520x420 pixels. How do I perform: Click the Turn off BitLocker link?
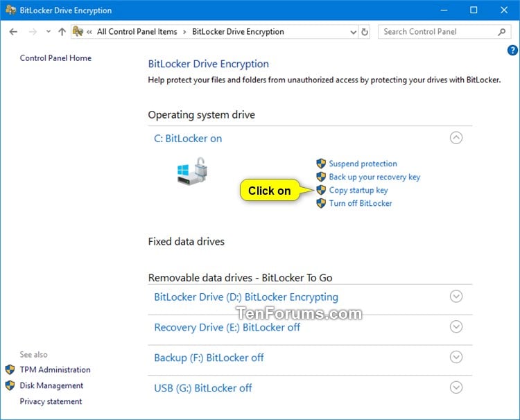coord(361,203)
